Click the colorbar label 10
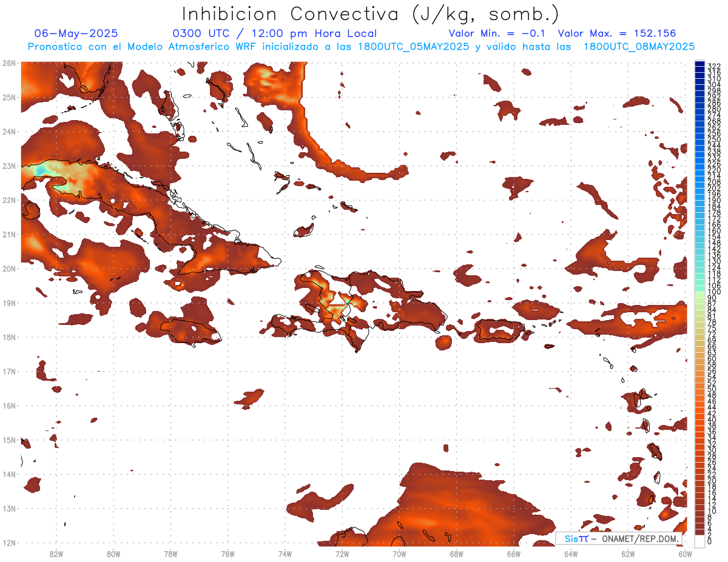 (712, 510)
